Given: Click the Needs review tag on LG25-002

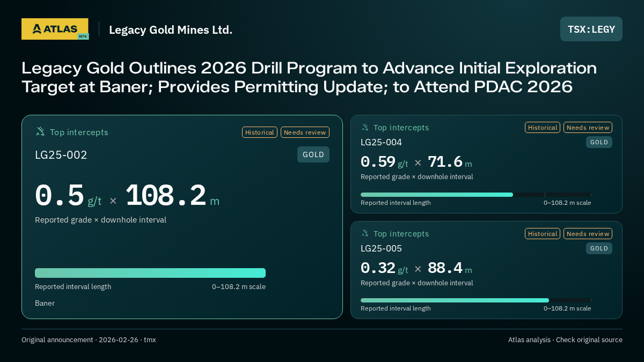Looking at the screenshot, I should (x=305, y=132).
